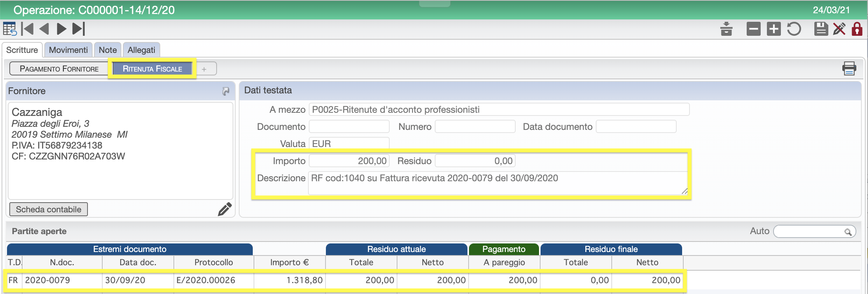Viewport: 868px width, 294px height.
Task: Open Scheda contabile
Action: 49,209
